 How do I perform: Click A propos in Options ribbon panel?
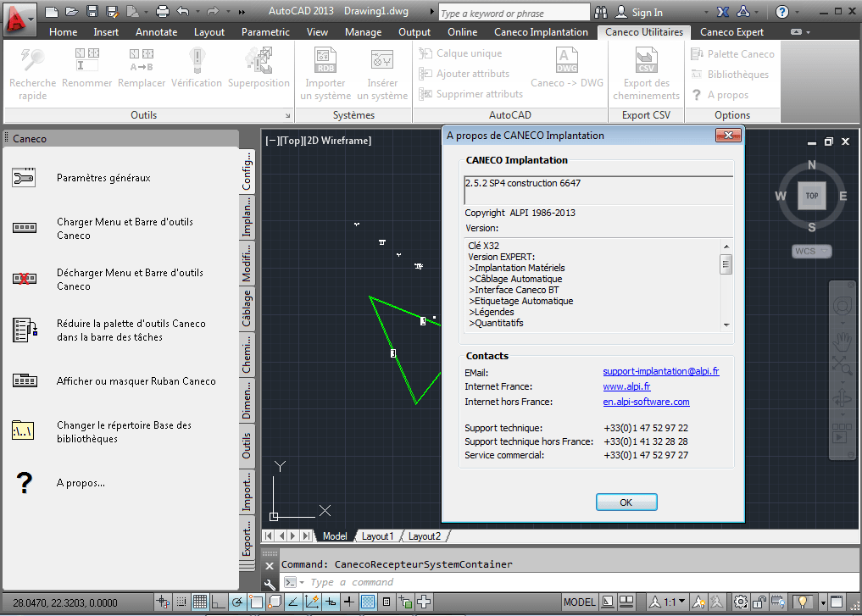(x=720, y=95)
